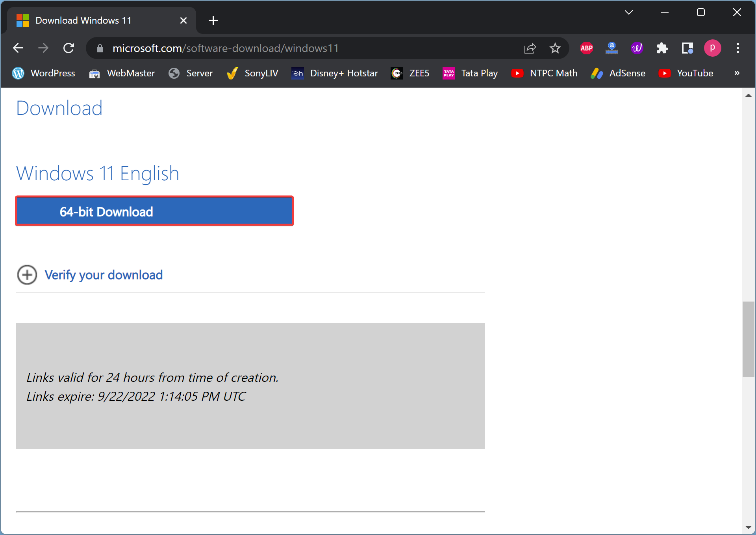Click the 64-bit Download button
The width and height of the screenshot is (756, 535).
pyautogui.click(x=154, y=211)
